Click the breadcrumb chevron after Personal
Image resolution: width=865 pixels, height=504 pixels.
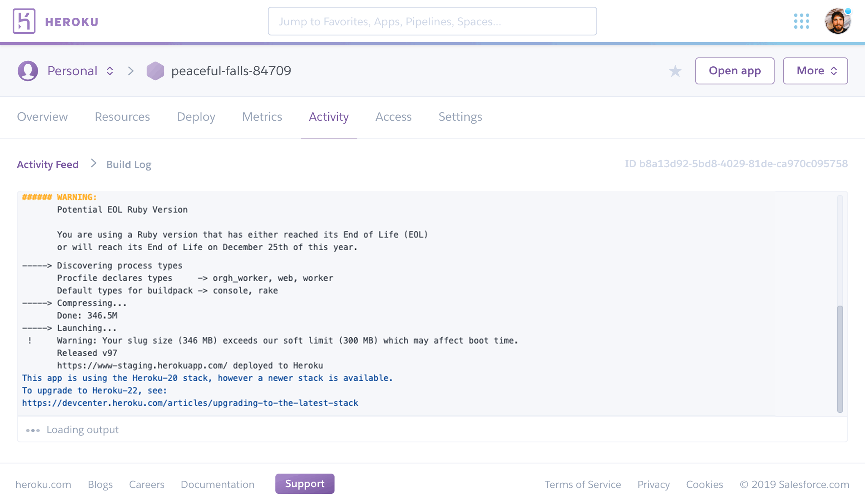click(131, 71)
